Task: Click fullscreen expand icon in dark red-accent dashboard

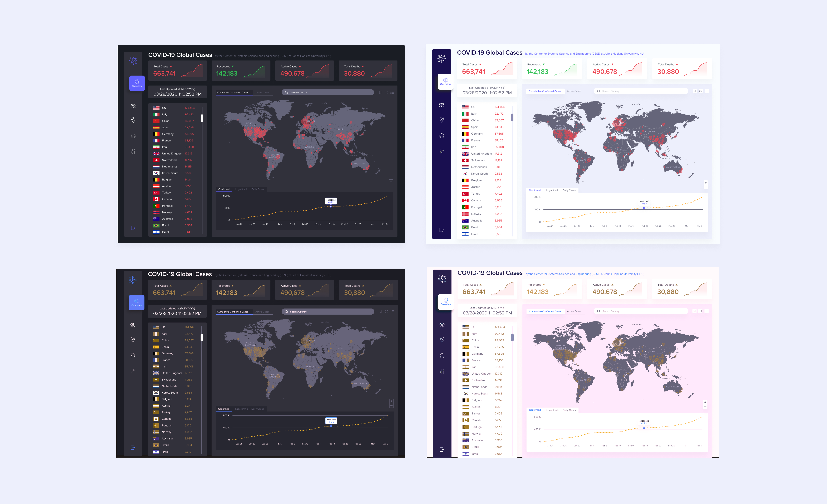Action: tap(386, 93)
